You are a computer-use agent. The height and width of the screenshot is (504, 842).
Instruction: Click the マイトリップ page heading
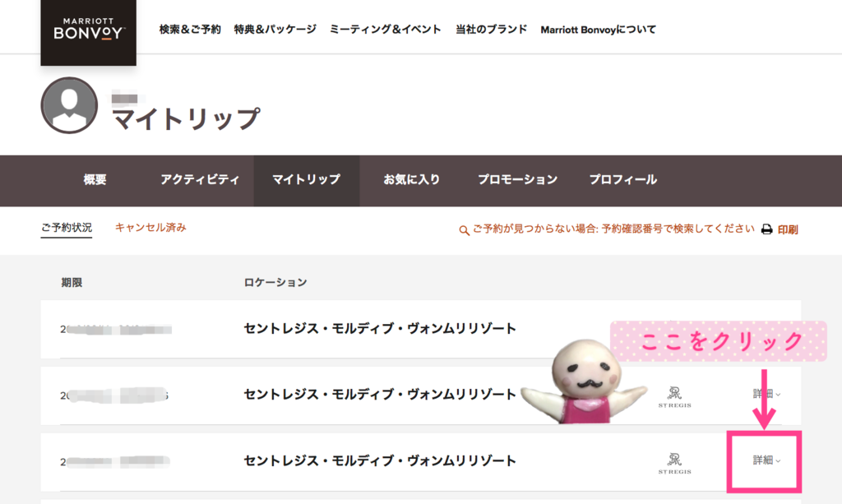(x=186, y=119)
